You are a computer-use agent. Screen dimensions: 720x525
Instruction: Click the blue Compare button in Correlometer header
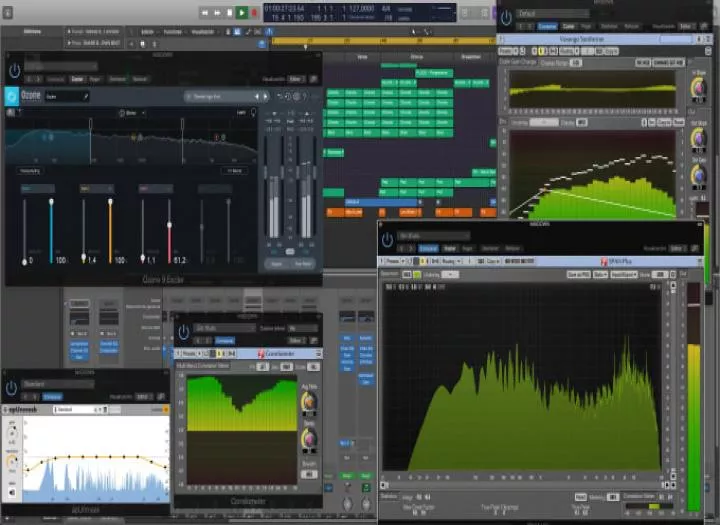[x=225, y=340]
